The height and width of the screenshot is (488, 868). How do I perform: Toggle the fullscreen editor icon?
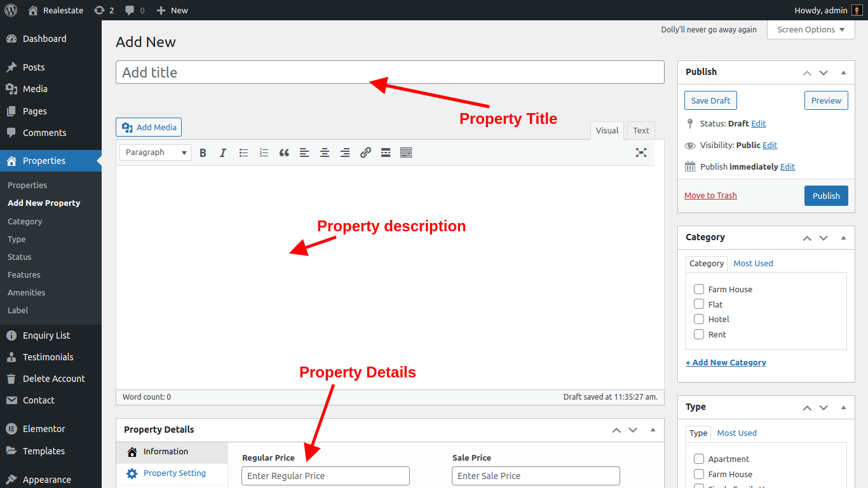click(641, 152)
